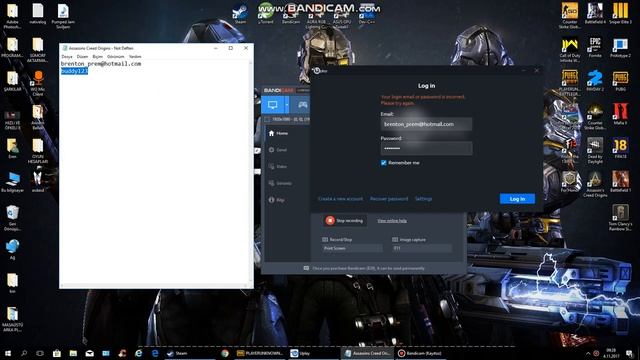
Task: Select the Prototype 2 desktop icon
Action: [620, 47]
